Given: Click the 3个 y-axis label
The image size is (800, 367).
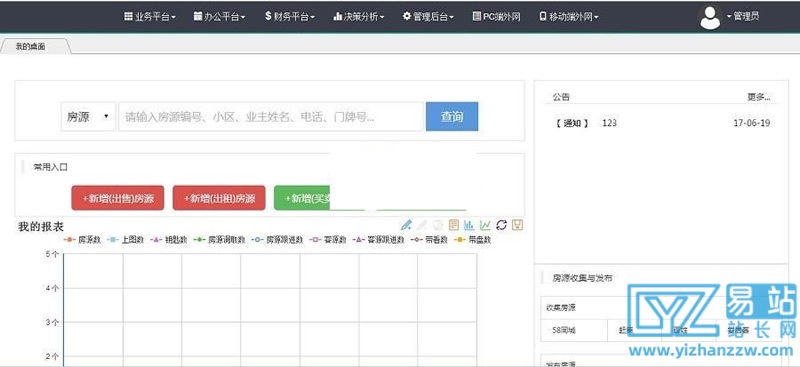Looking at the screenshot, I should [x=52, y=322].
